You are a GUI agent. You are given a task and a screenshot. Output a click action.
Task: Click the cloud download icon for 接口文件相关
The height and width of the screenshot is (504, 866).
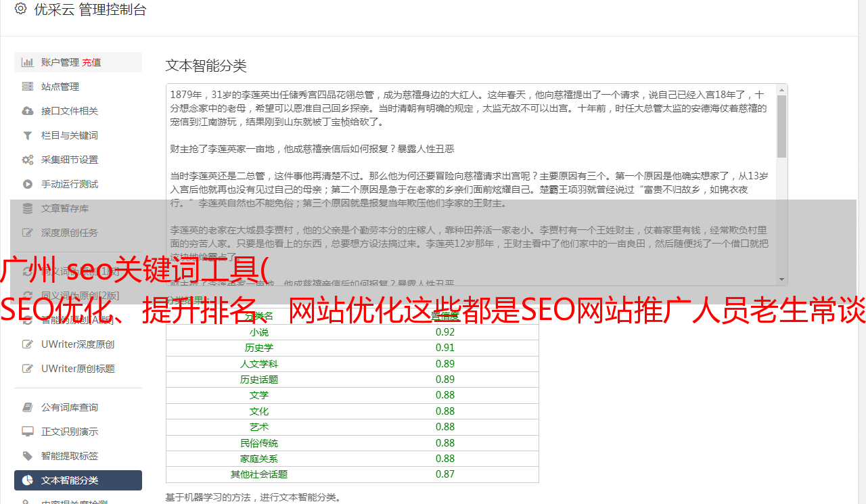28,111
